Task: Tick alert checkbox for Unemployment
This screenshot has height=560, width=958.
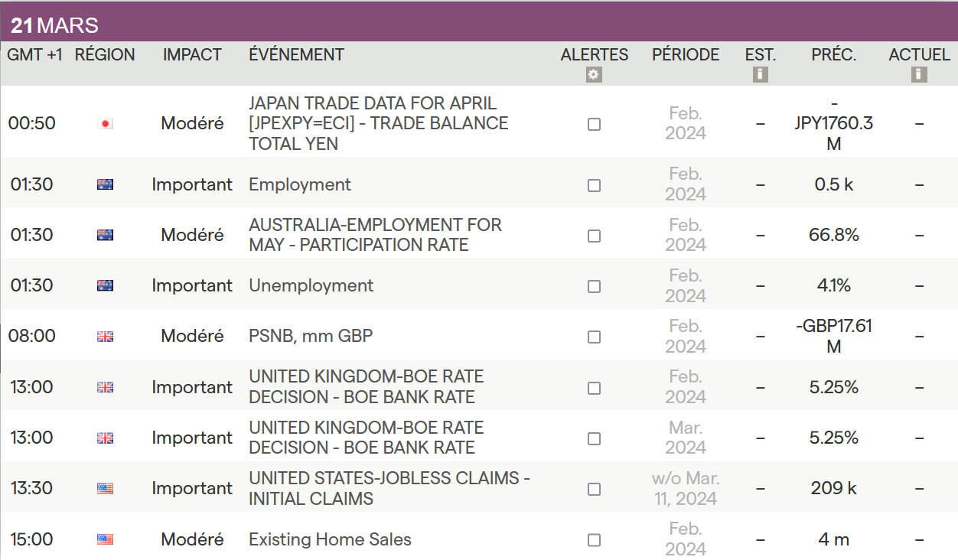Action: coord(594,286)
